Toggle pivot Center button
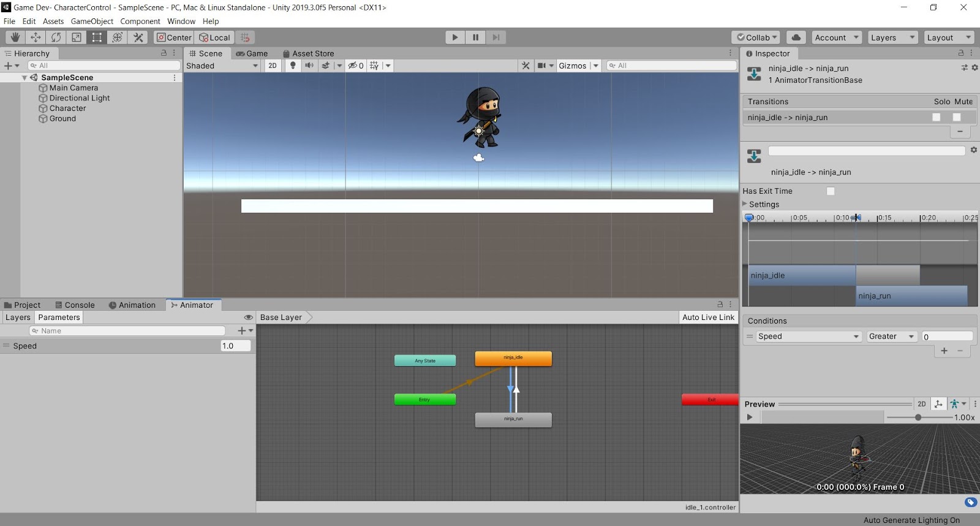The image size is (980, 526). pos(174,37)
